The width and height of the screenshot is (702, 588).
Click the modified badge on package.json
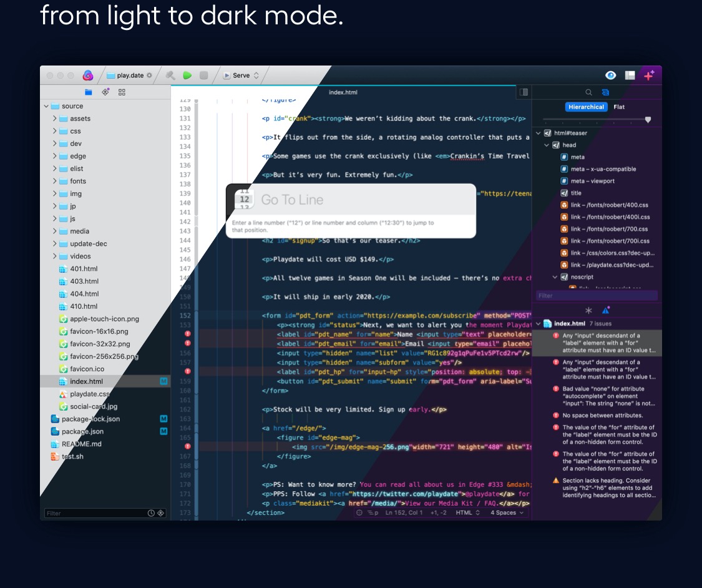pos(164,432)
